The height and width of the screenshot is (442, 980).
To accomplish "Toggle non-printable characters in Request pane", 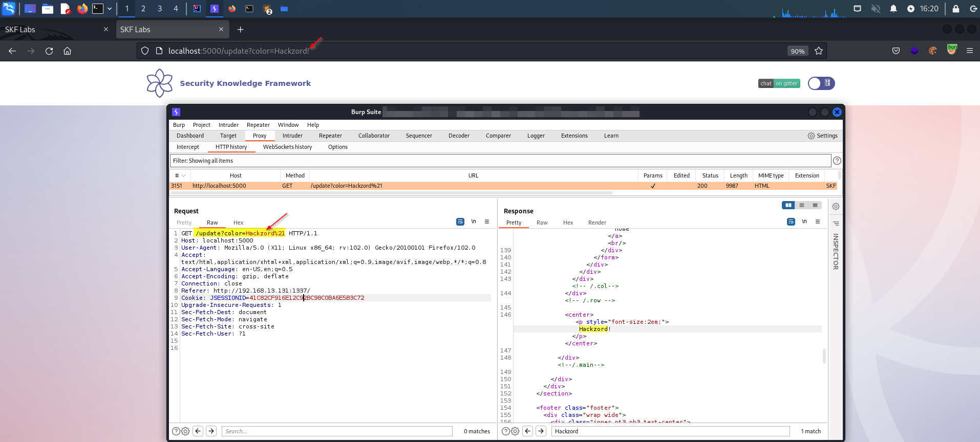I will click(474, 222).
